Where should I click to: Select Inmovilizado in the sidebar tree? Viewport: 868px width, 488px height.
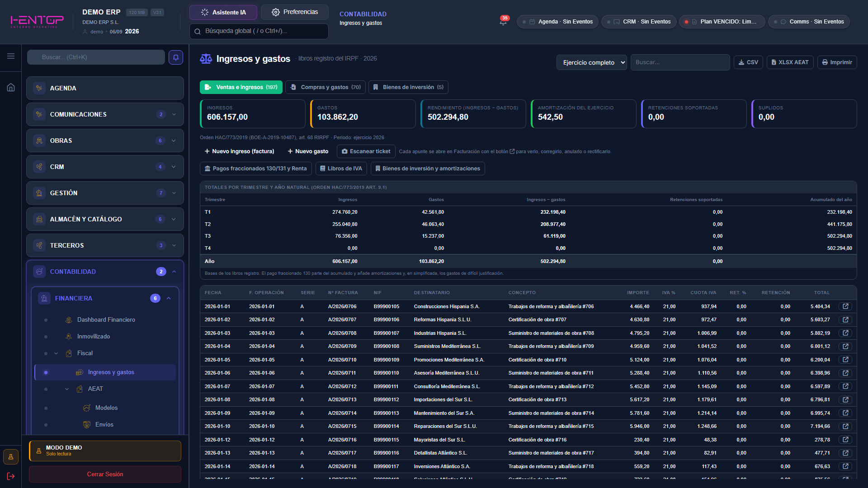pyautogui.click(x=94, y=337)
